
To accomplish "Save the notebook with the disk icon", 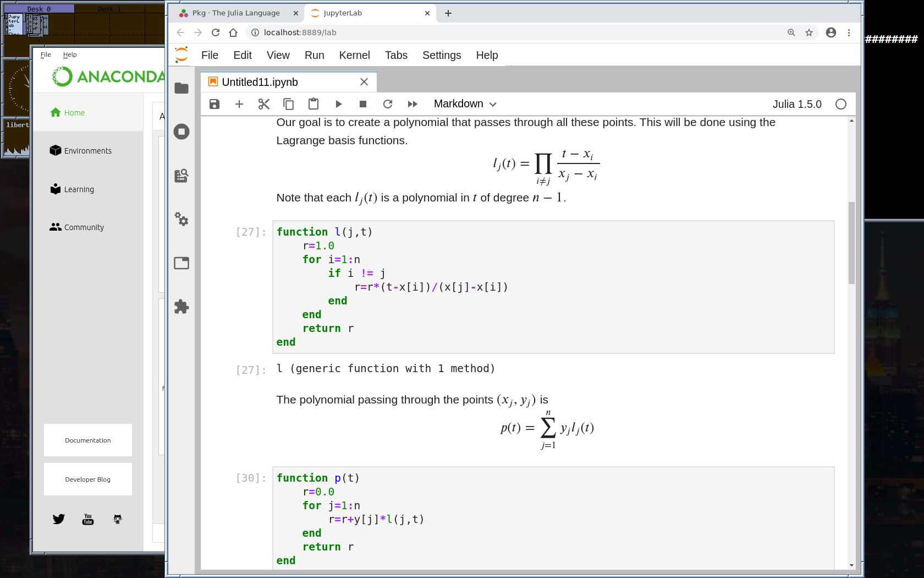I will (215, 104).
